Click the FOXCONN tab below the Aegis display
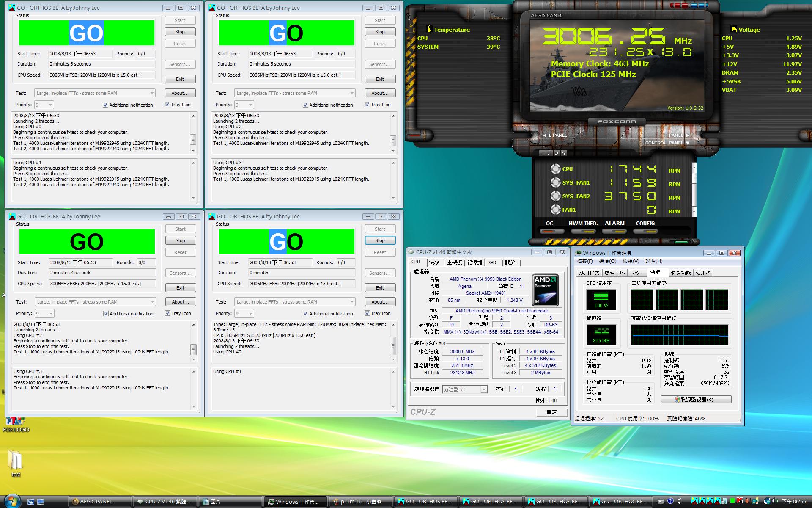 [616, 121]
